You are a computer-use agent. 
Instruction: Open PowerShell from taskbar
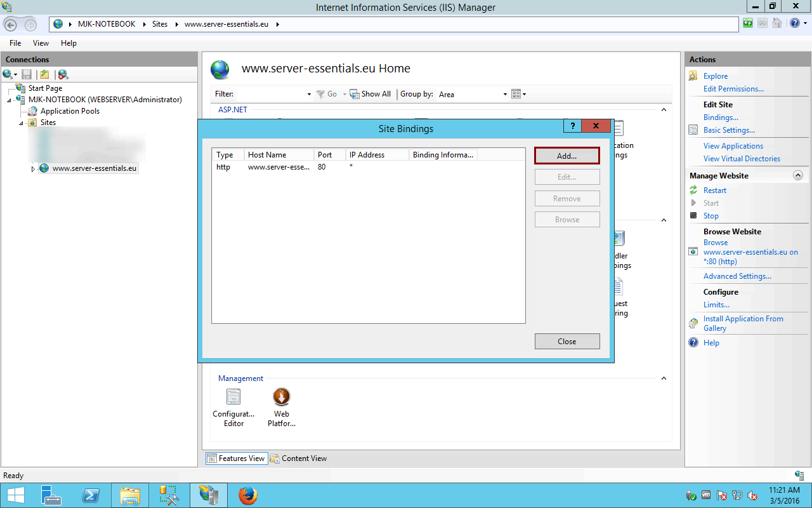(x=91, y=495)
